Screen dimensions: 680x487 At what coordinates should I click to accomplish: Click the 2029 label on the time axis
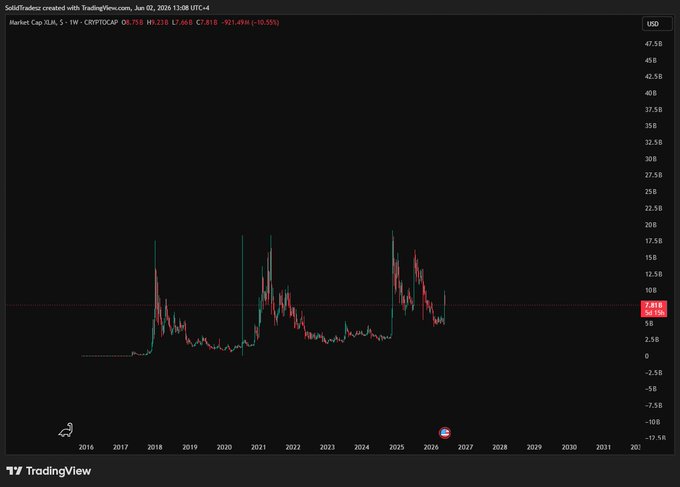534,447
